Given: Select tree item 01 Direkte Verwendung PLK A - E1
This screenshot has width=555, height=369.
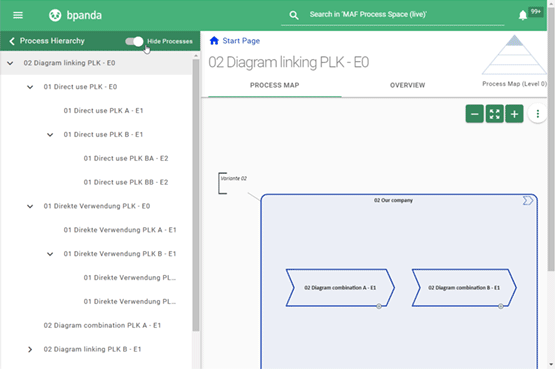Looking at the screenshot, I should (120, 230).
